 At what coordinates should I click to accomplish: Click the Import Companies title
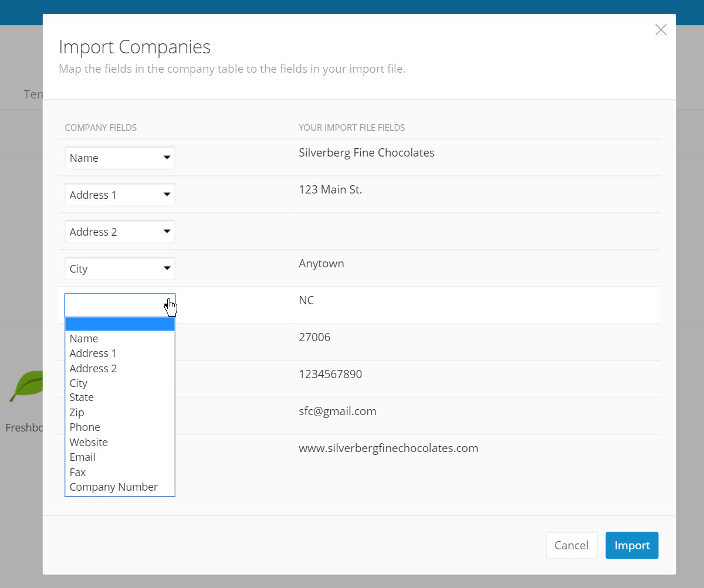[x=135, y=47]
